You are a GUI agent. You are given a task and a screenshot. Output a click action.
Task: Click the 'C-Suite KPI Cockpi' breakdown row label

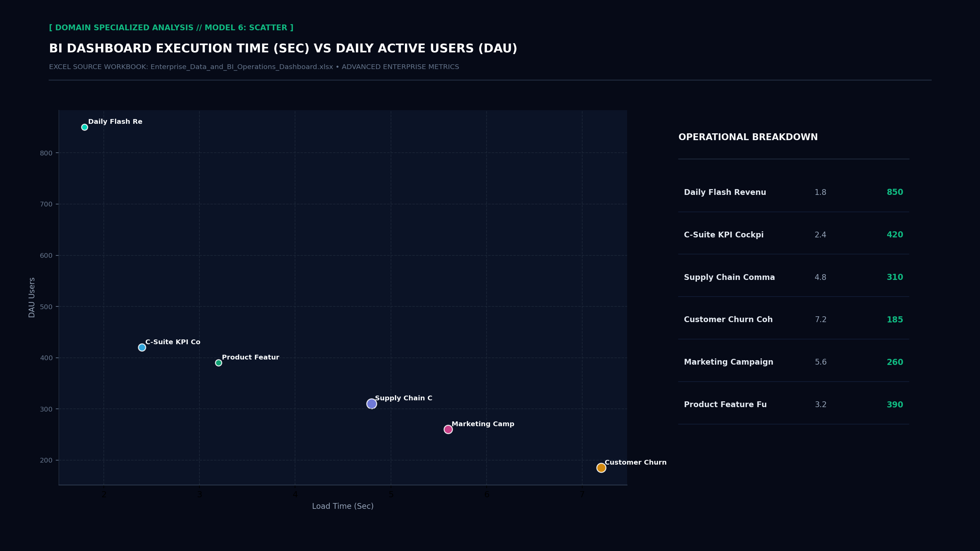point(723,235)
